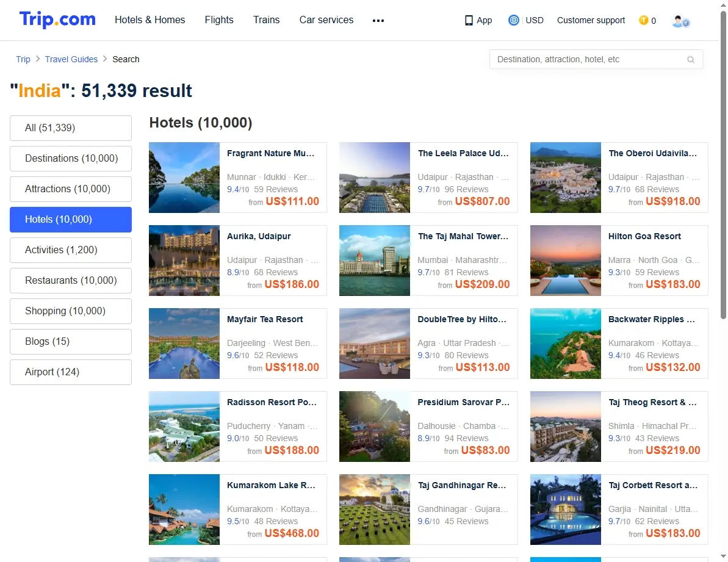The height and width of the screenshot is (562, 728).
Task: Open the Flights menu
Action: [x=219, y=20]
